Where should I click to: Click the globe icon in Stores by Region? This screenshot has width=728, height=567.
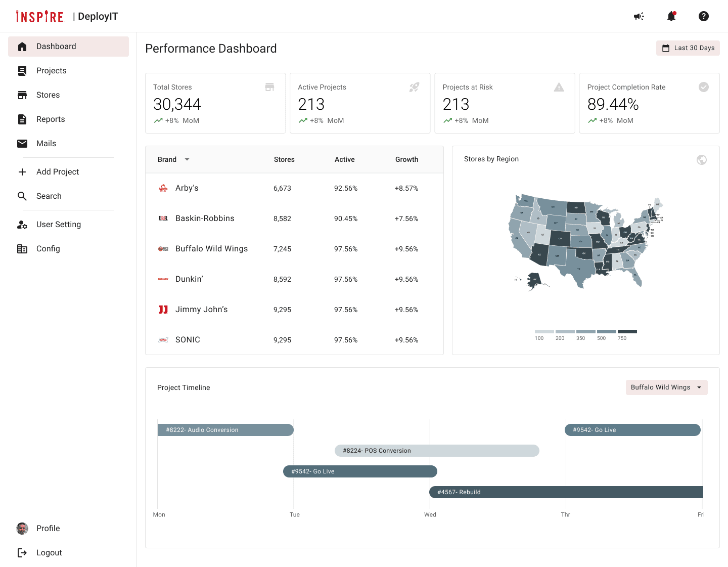coord(702,160)
